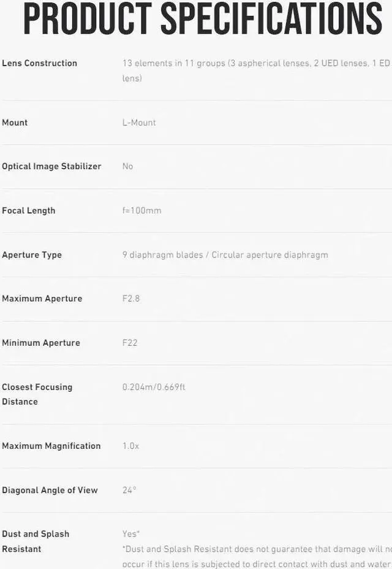Click the Closest Focusing Distance label
The height and width of the screenshot is (569, 392).
click(x=37, y=394)
